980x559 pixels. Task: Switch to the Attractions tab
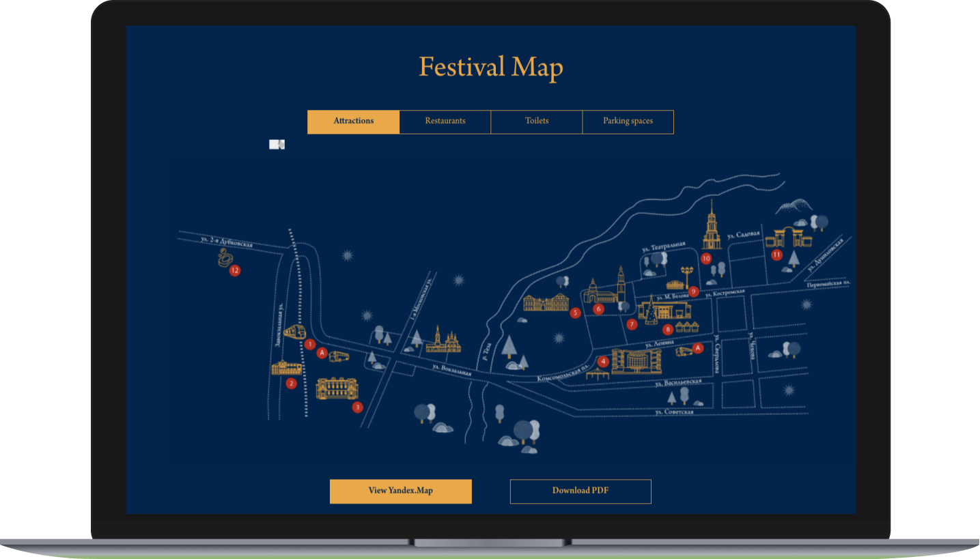pos(354,121)
